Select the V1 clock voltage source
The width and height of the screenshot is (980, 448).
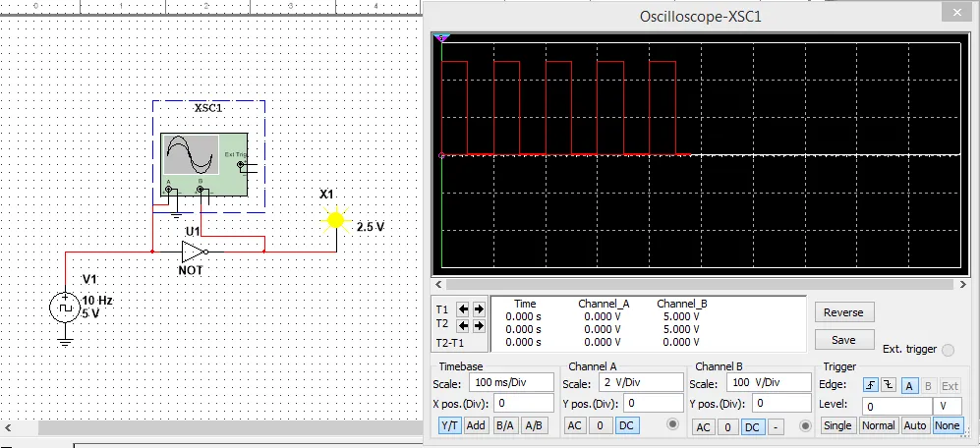point(65,308)
